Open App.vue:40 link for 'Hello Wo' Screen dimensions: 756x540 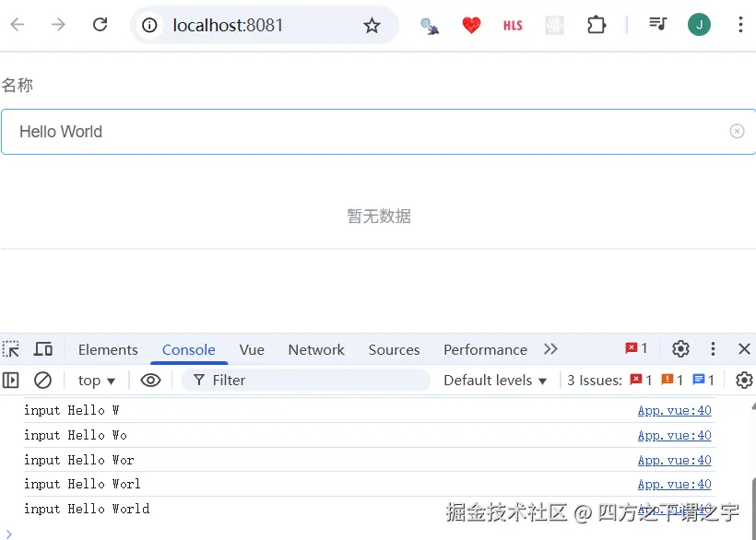pyautogui.click(x=674, y=436)
